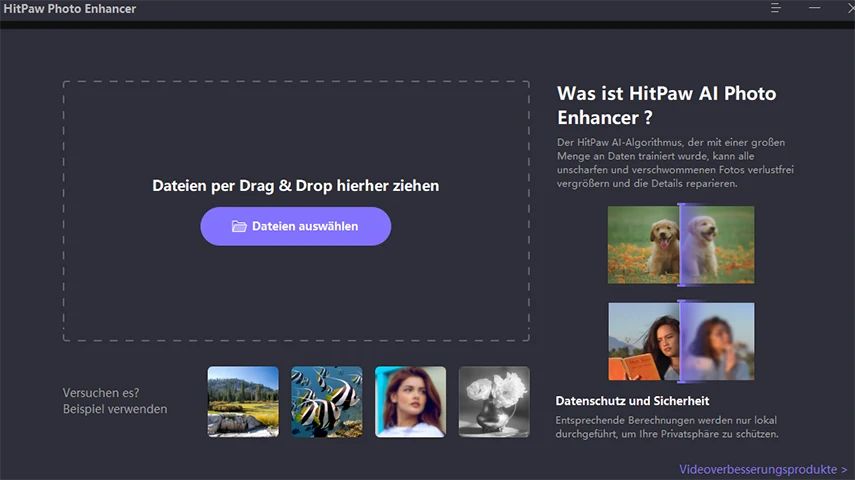
Task: Click the HitPaw Photo Enhancer window title
Action: point(70,9)
